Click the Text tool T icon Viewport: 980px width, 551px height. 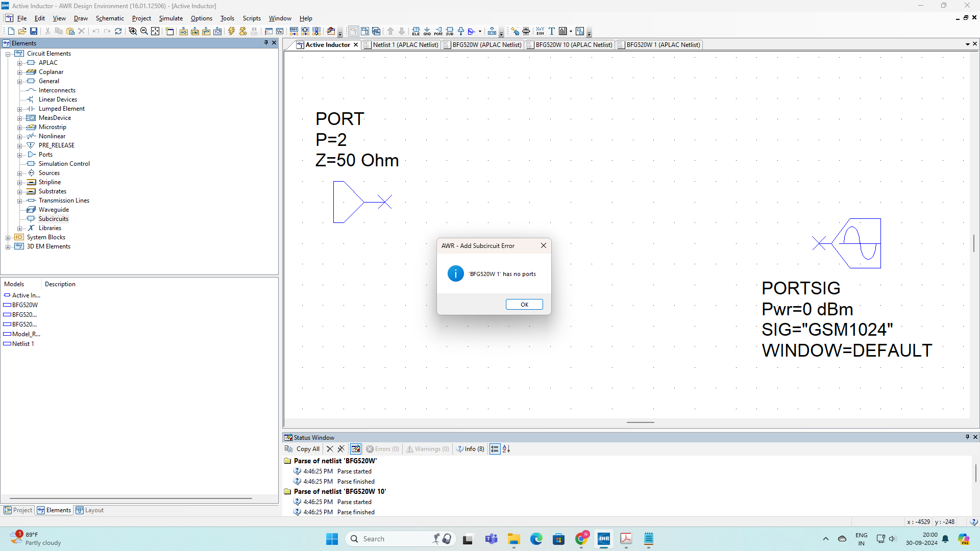(x=551, y=31)
